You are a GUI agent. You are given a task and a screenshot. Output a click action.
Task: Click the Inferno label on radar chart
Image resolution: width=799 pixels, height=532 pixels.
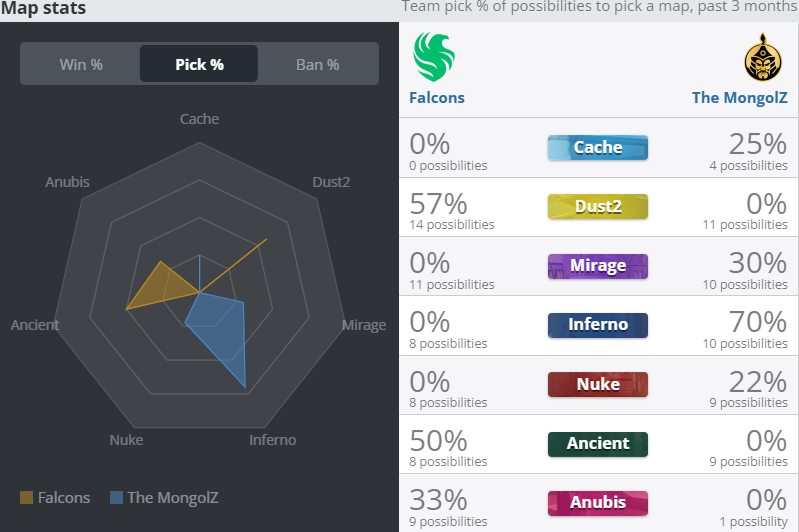point(273,440)
